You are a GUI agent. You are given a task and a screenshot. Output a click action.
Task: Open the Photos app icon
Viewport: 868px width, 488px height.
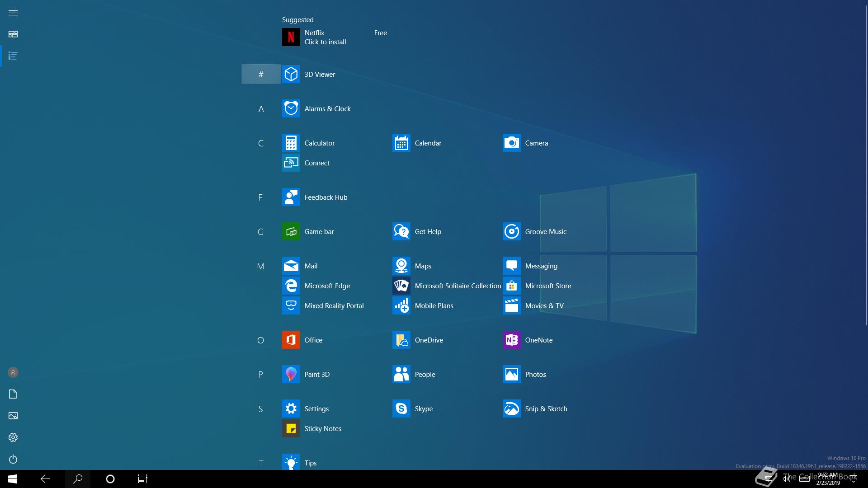coord(511,374)
